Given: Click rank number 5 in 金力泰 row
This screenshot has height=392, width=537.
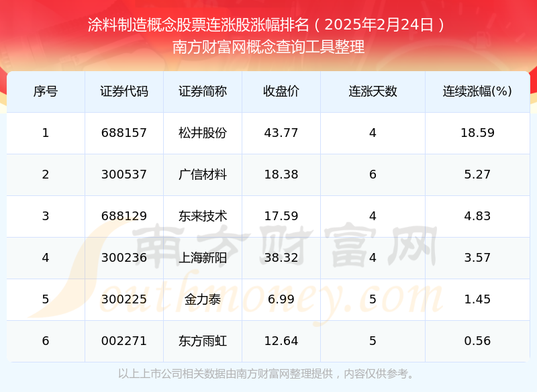Looking at the screenshot, I should pos(46,299).
